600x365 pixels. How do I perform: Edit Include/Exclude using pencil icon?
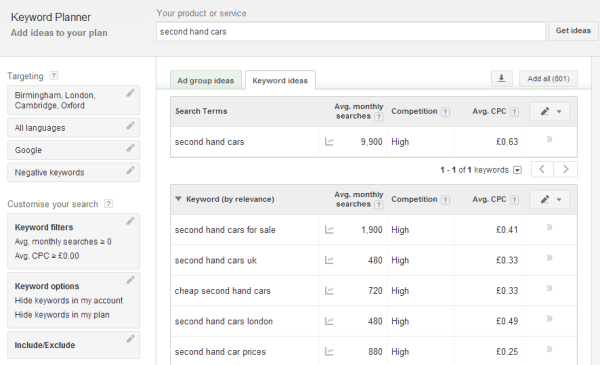130,339
